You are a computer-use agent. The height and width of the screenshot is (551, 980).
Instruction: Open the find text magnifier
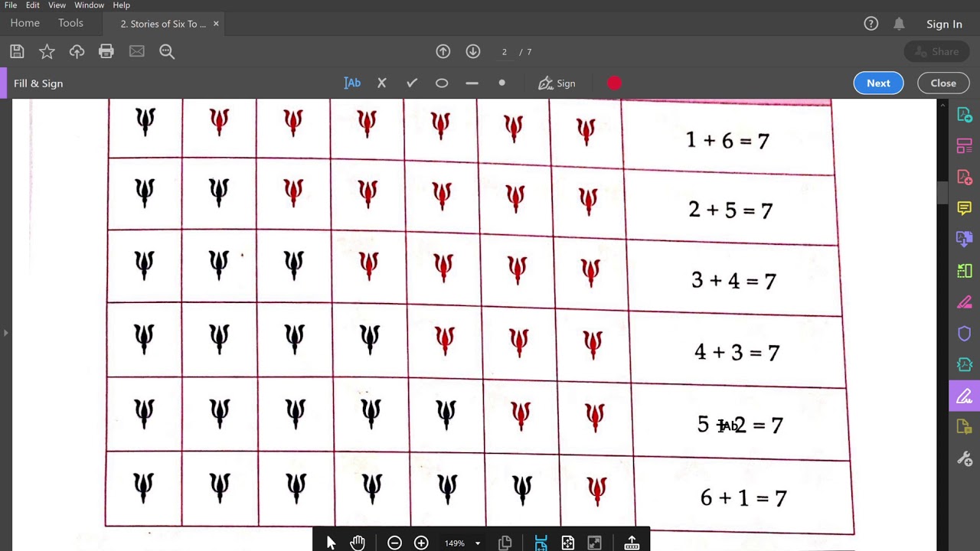click(167, 51)
